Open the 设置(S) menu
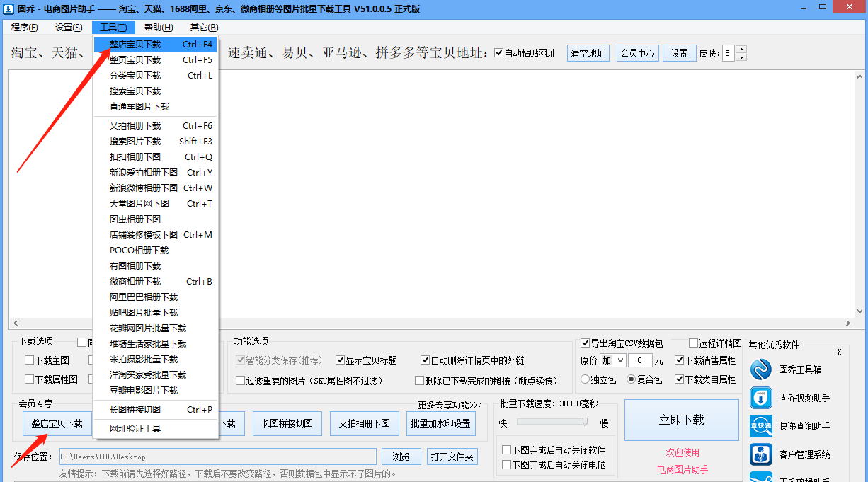The height and width of the screenshot is (482, 868). click(69, 28)
